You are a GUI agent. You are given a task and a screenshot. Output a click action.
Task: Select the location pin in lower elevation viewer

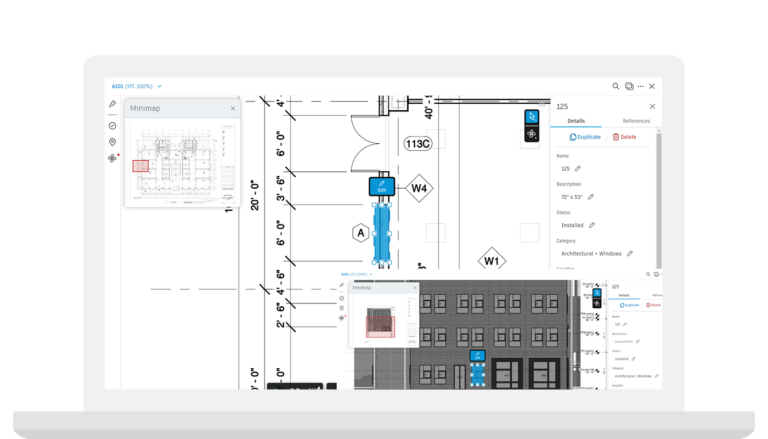[x=342, y=308]
